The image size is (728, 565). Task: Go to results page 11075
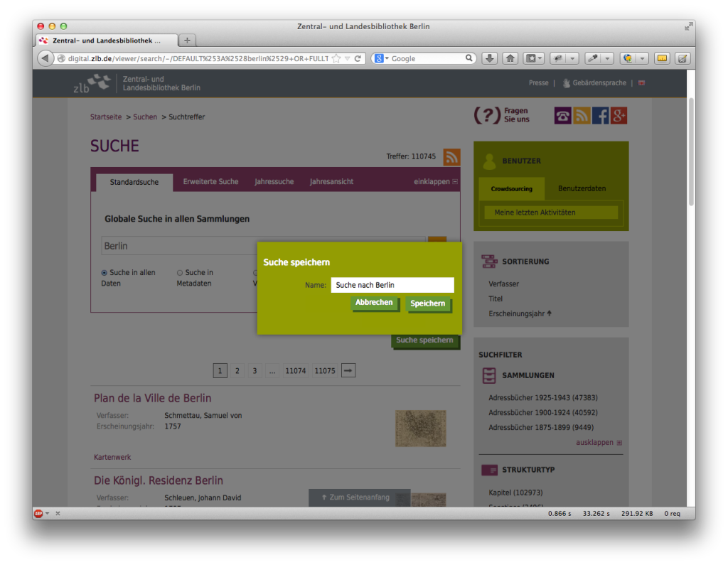click(324, 370)
